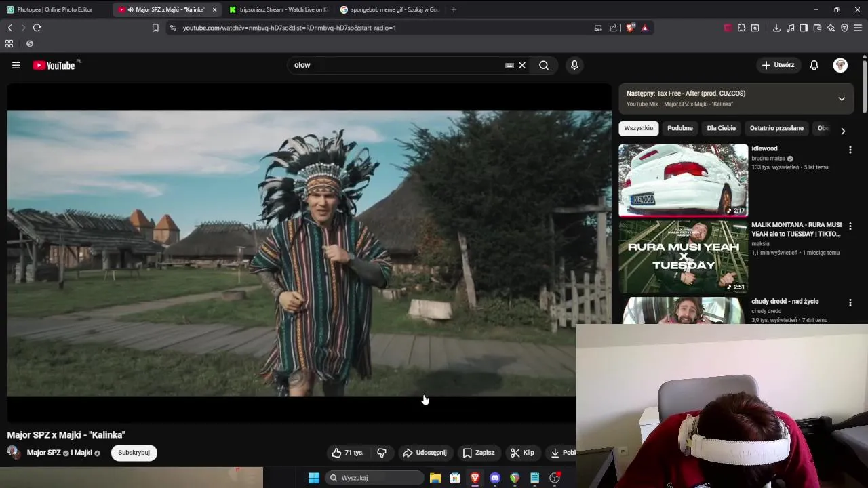This screenshot has width=868, height=488.
Task: Open options menu for idlewood video
Action: pyautogui.click(x=850, y=150)
